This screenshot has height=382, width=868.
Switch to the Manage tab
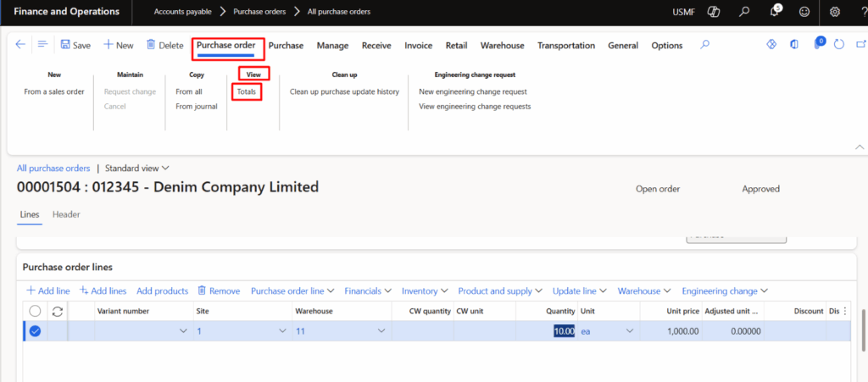click(332, 46)
